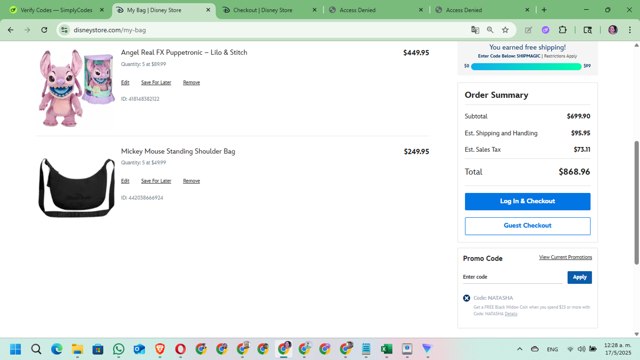Click the greyed-out pencil extension icon

pyautogui.click(x=528, y=30)
